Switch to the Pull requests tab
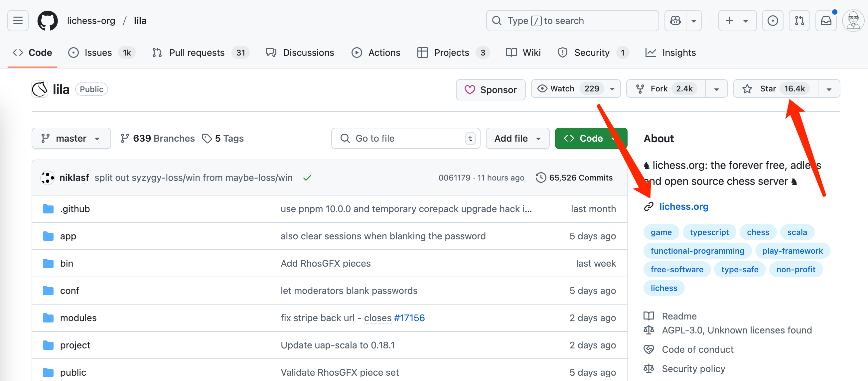 click(201, 53)
